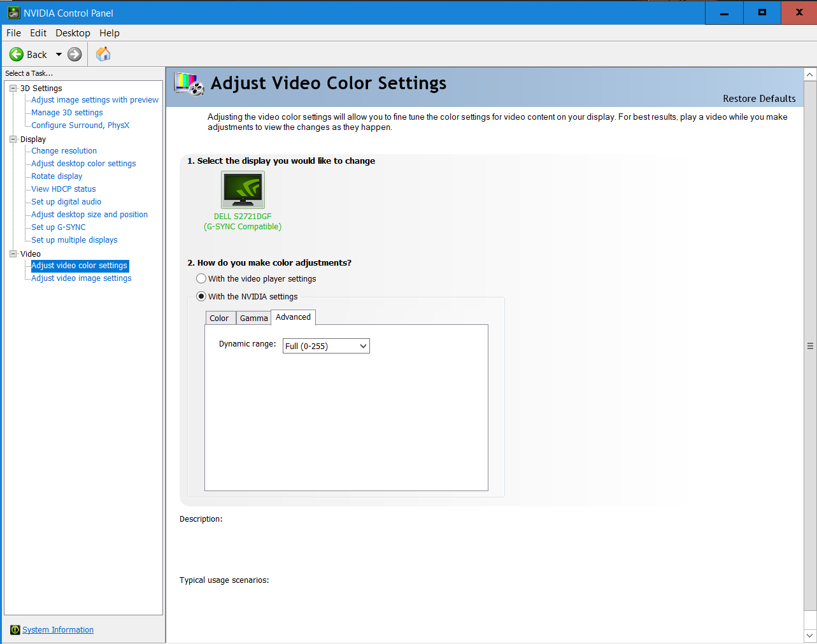Open the Edit menu
Screen dimensions: 817x644
pyautogui.click(x=38, y=33)
